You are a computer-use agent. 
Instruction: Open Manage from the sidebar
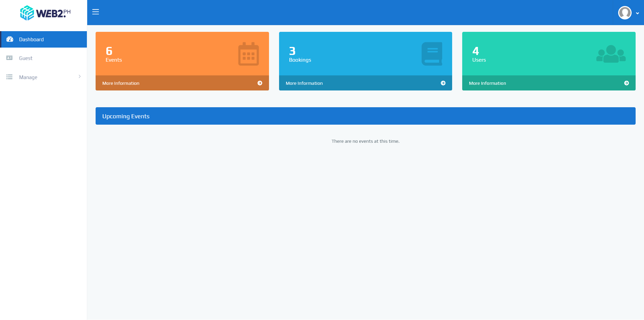[x=28, y=77]
